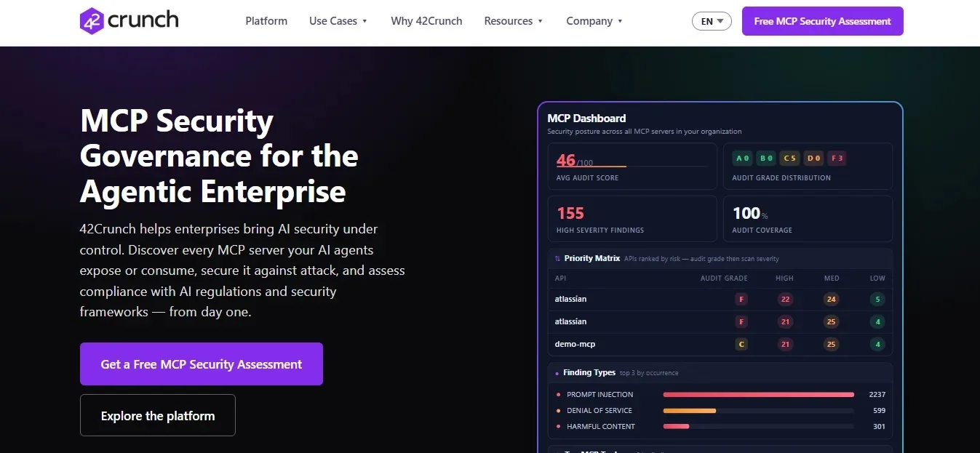
Task: Select the A 0 grade badge
Action: [x=742, y=158]
